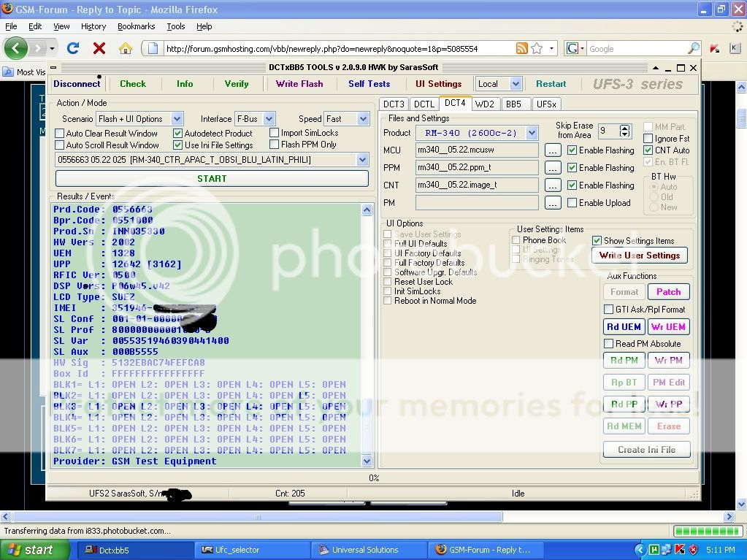The height and width of the screenshot is (560, 747).
Task: Bookmark this page with the star icon
Action: [537, 48]
